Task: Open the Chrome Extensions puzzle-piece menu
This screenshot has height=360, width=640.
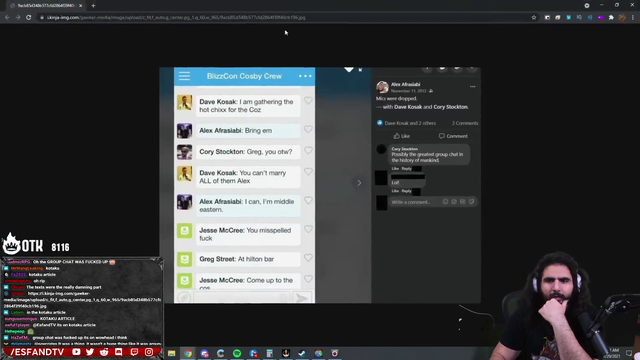Action: pos(611,18)
